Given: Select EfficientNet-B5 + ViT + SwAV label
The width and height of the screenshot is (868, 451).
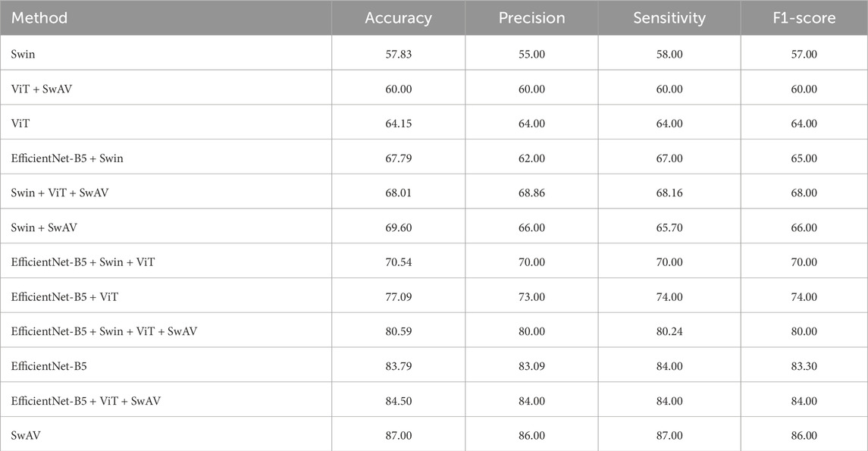Looking at the screenshot, I should pyautogui.click(x=86, y=401).
